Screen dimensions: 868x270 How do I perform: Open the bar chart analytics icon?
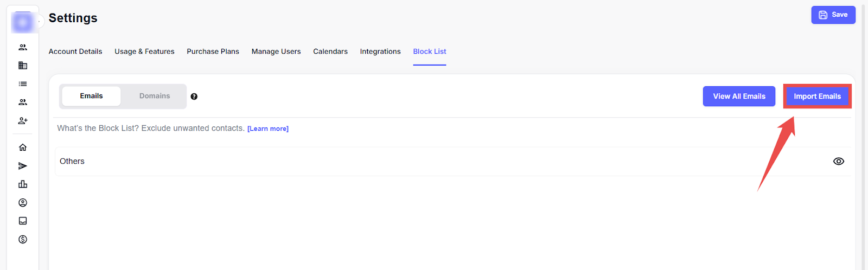[23, 184]
